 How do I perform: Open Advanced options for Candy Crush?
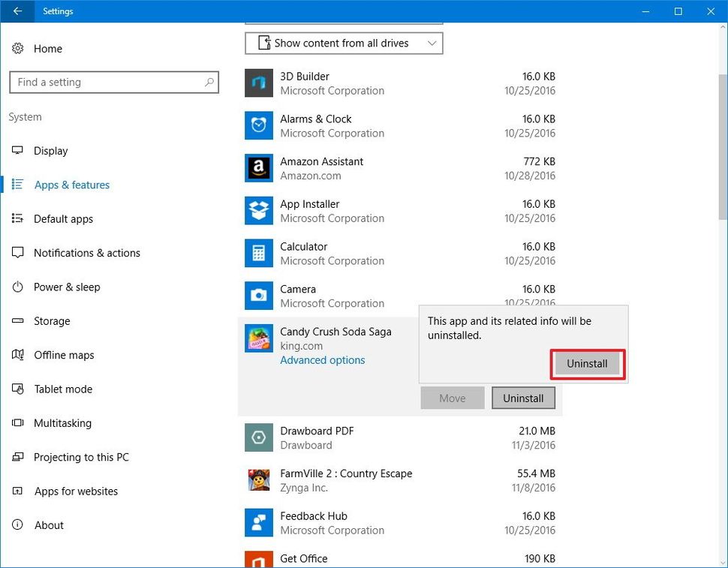pos(322,360)
